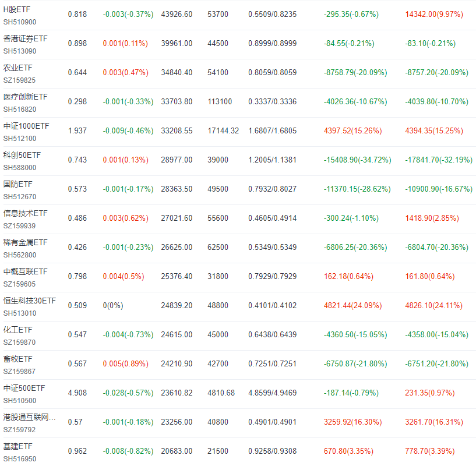Select stock code SZ159605
Viewport: 476px width, 466px height.
(19, 284)
